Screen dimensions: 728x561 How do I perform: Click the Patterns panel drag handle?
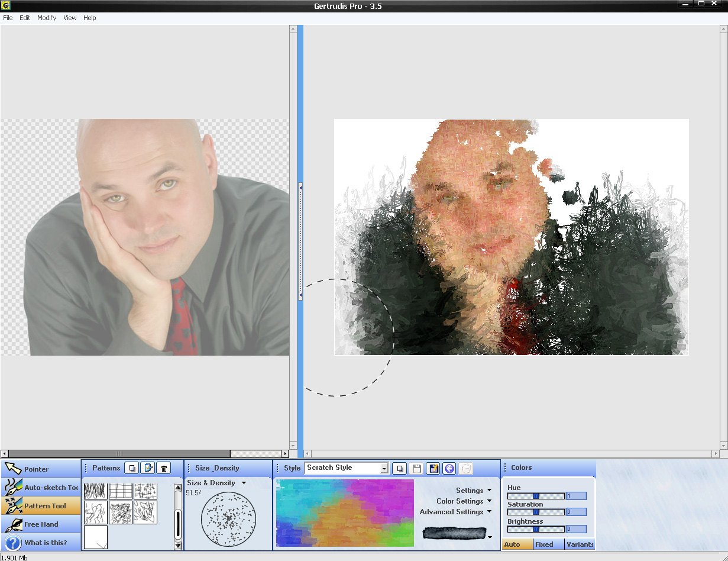86,468
